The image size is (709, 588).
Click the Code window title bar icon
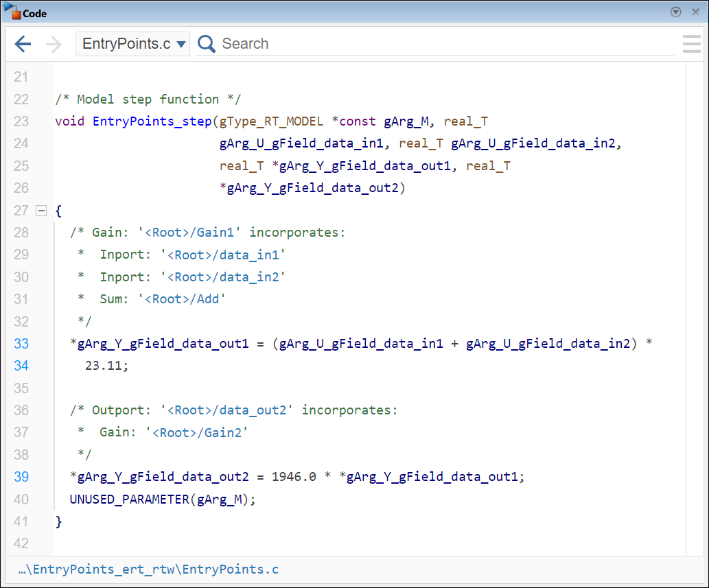12,12
